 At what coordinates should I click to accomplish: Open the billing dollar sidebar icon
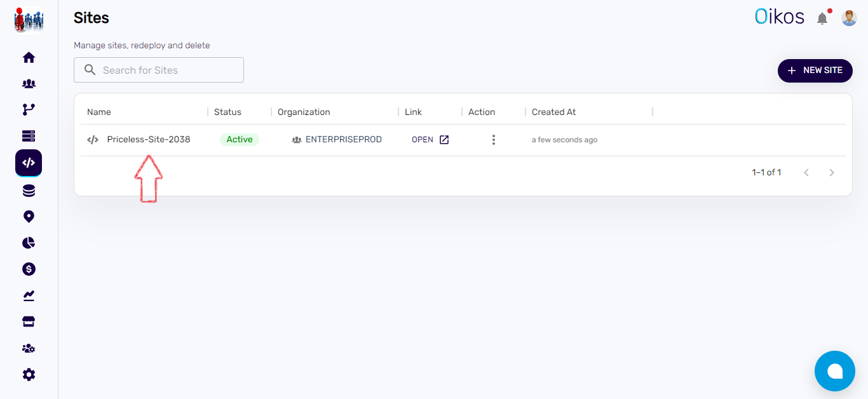coord(29,269)
